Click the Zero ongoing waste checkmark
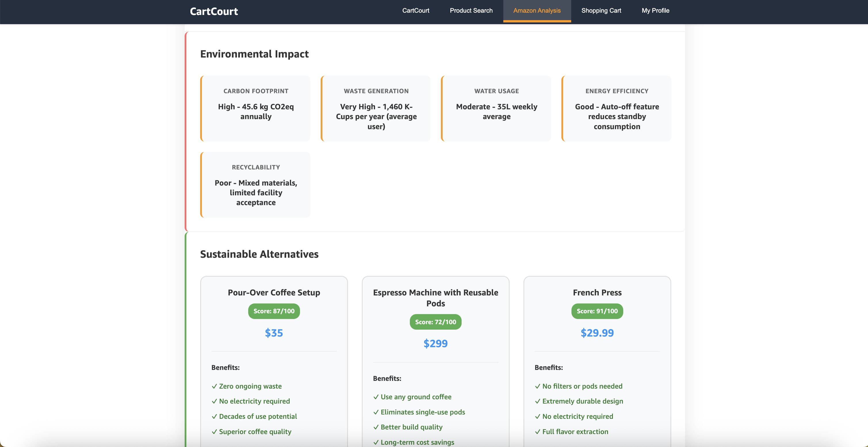The height and width of the screenshot is (447, 868). pos(214,386)
